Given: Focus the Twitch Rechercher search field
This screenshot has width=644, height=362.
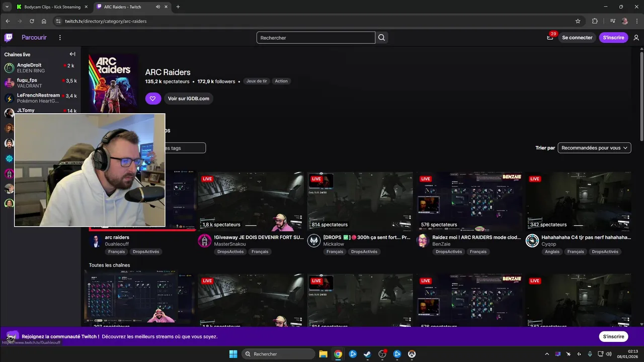Looking at the screenshot, I should point(315,38).
